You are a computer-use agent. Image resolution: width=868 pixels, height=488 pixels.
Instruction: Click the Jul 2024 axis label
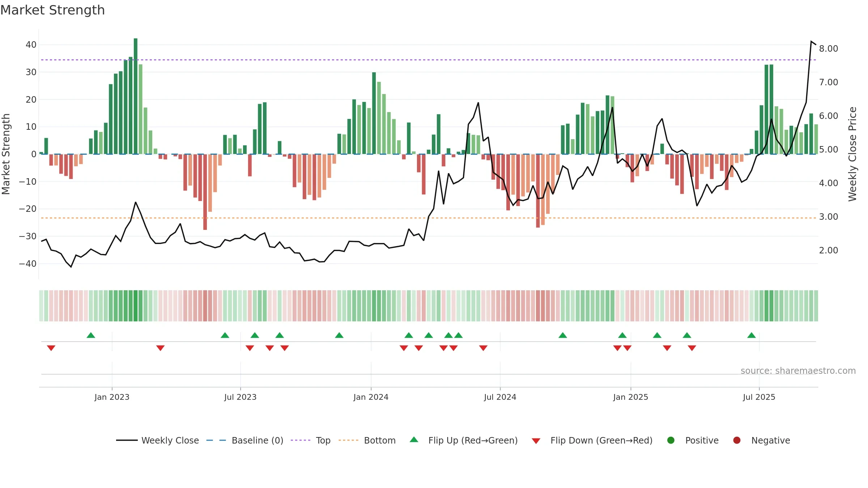click(x=500, y=397)
